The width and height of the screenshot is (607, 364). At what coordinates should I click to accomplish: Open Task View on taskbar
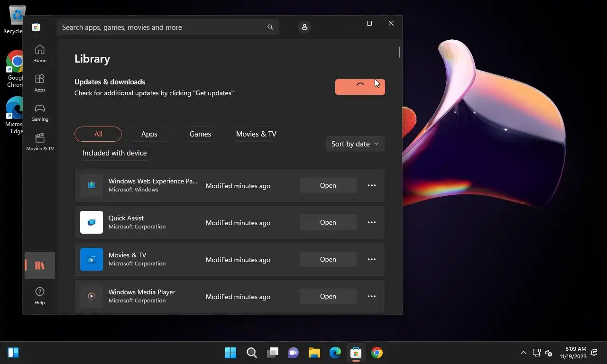pos(273,353)
